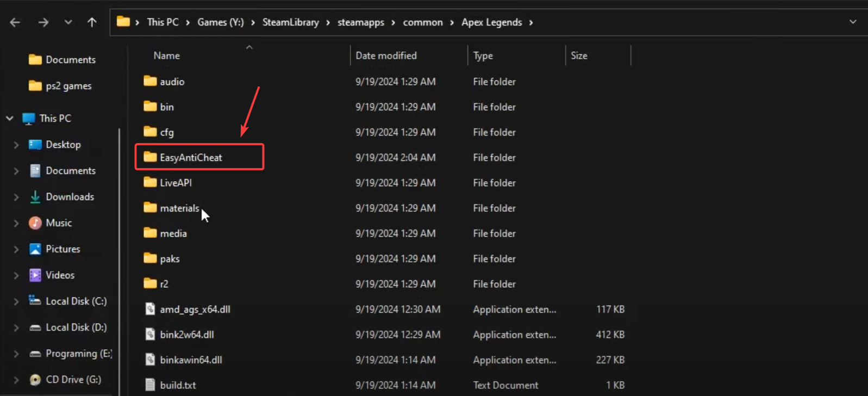868x396 pixels.
Task: Select the amd_ags_x64.dll file icon
Action: [x=150, y=309]
